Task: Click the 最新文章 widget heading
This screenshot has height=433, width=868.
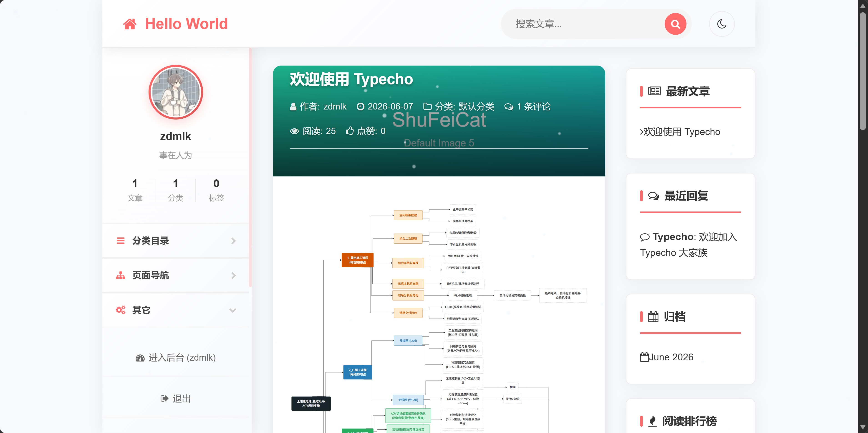Action: click(688, 91)
